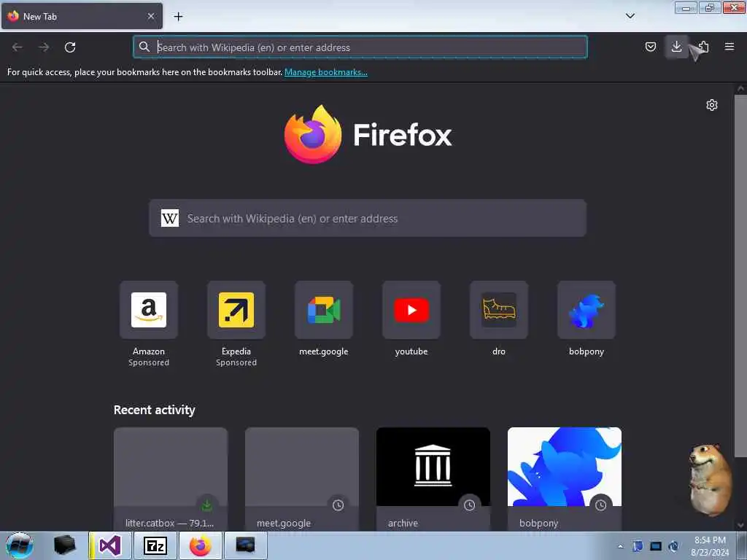Select the New Tab tab
Image resolution: width=747 pixels, height=560 pixels.
(x=82, y=16)
